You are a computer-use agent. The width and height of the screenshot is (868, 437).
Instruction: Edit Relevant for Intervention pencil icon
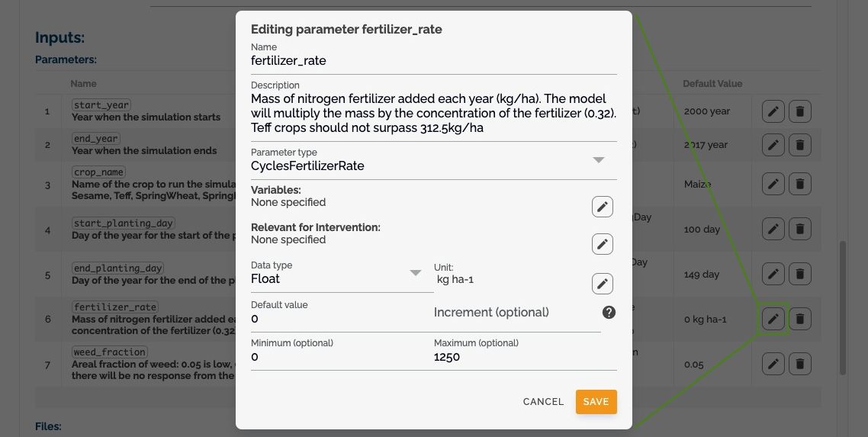[603, 244]
